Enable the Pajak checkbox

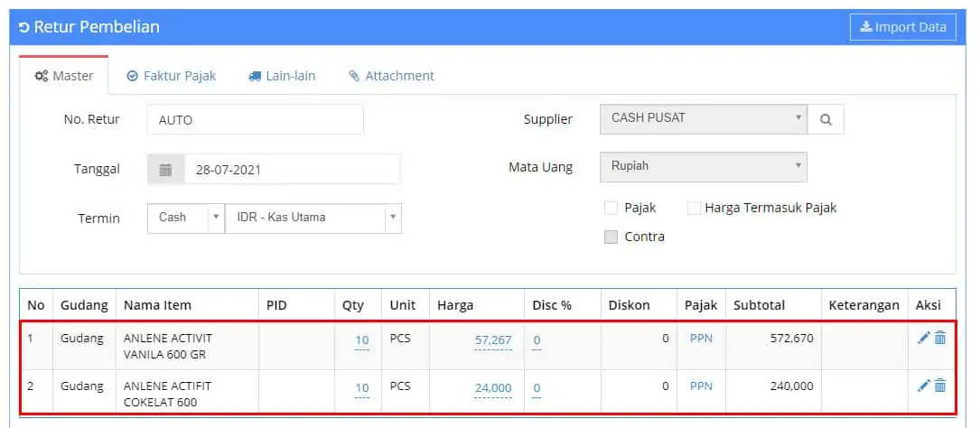(x=611, y=209)
